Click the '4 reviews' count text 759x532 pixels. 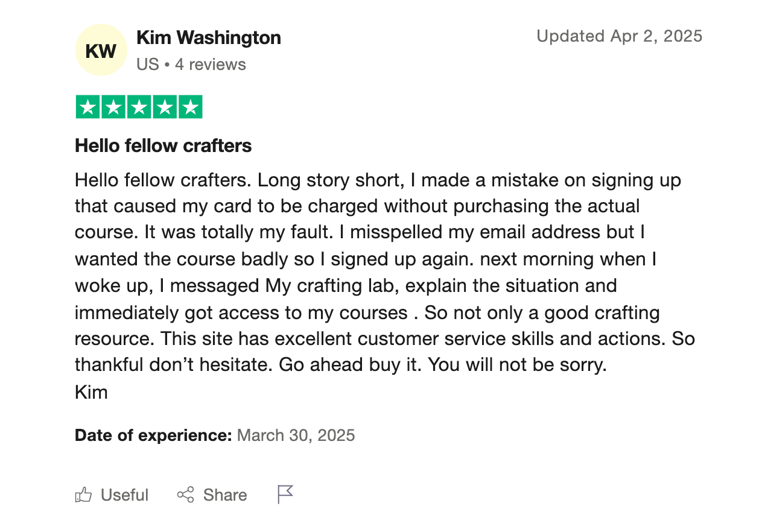tap(211, 65)
